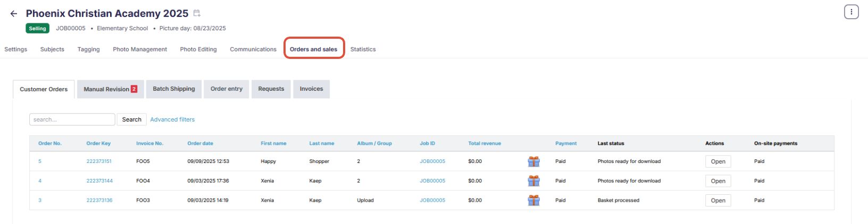Viewport: 868px width, 224px height.
Task: Click the red 2 badge on Manual Revision
Action: [x=134, y=89]
